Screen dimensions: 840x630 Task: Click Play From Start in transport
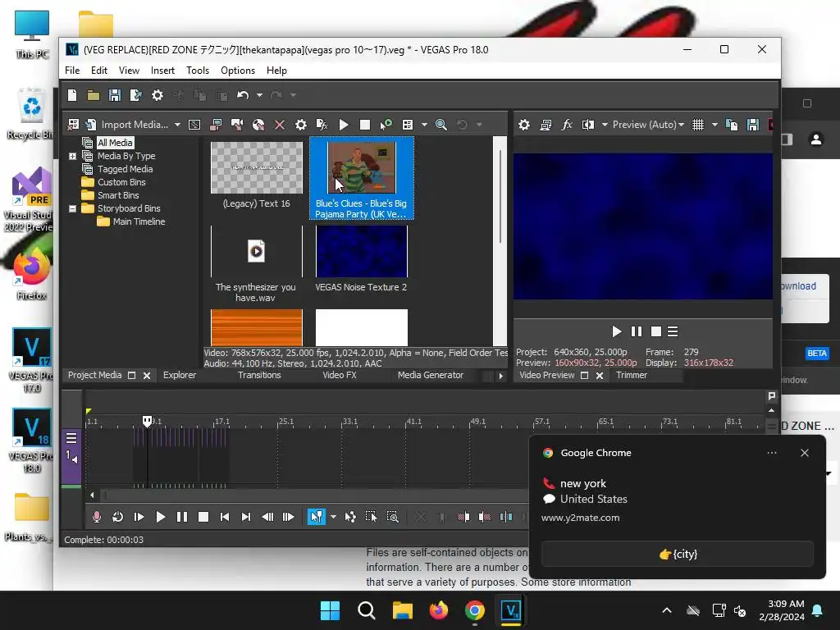(x=139, y=517)
